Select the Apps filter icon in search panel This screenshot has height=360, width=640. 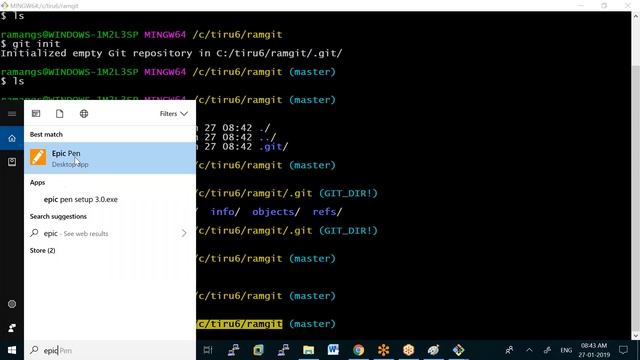pos(36,114)
